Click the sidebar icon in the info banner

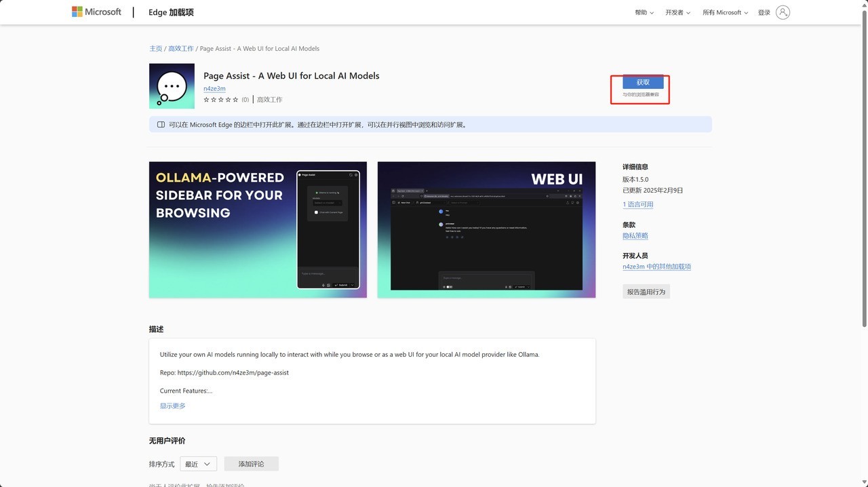tap(161, 125)
